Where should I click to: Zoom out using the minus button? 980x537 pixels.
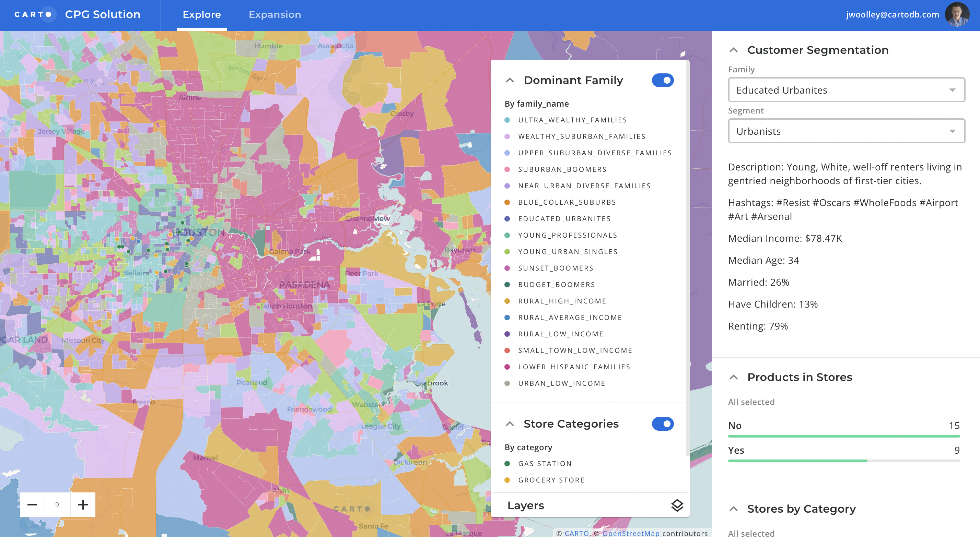(x=32, y=505)
